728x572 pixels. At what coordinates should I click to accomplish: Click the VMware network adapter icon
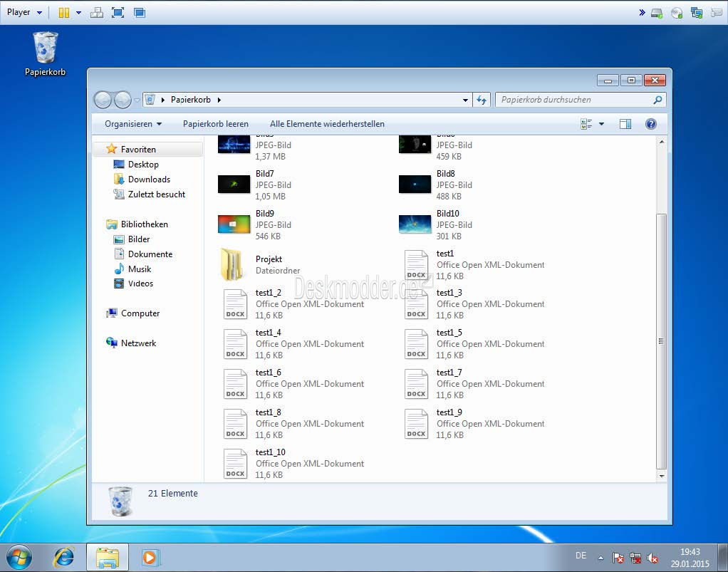[x=697, y=13]
